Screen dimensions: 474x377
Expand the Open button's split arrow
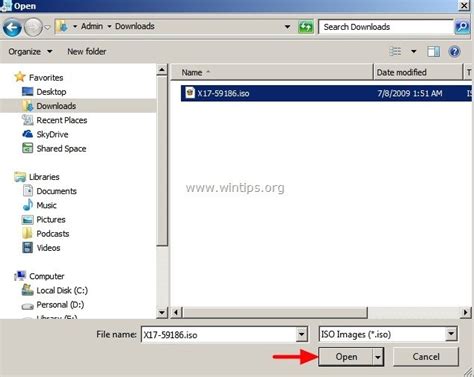pyautogui.click(x=378, y=357)
